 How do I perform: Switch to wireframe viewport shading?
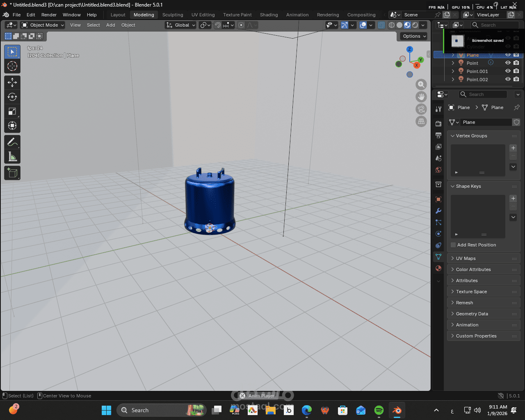click(x=392, y=25)
